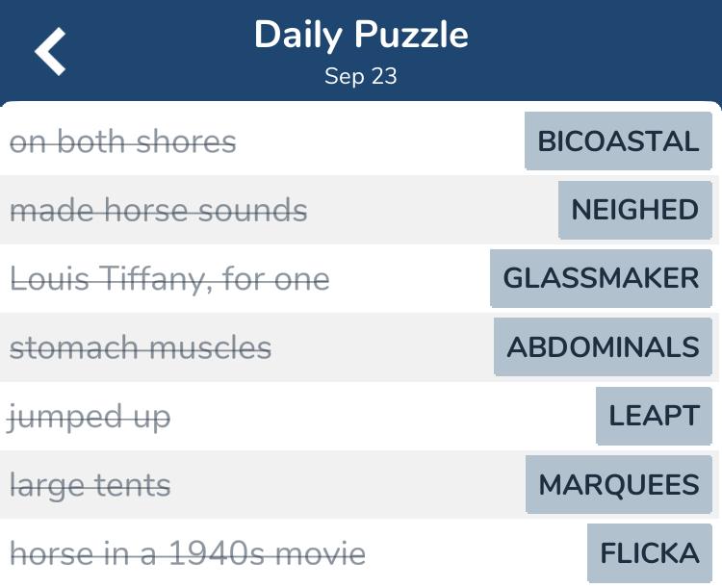Click the 'stomach muscles' clue
The width and height of the screenshot is (722, 588).
click(141, 347)
